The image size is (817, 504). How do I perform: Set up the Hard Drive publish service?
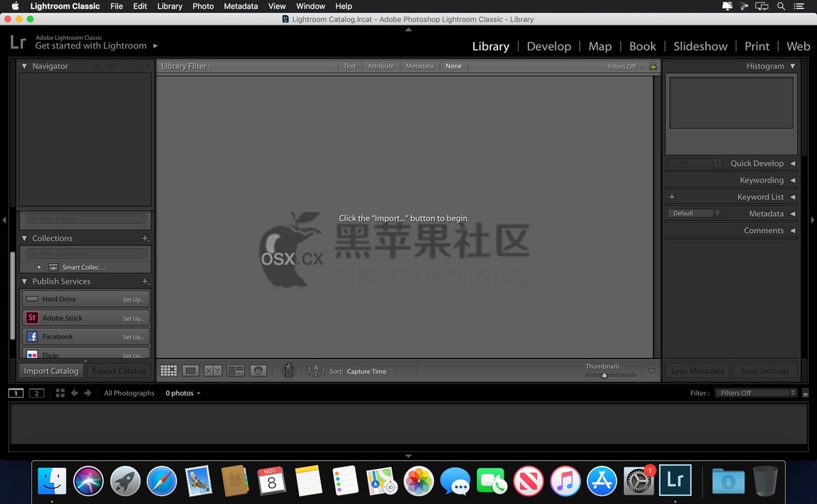(x=134, y=299)
